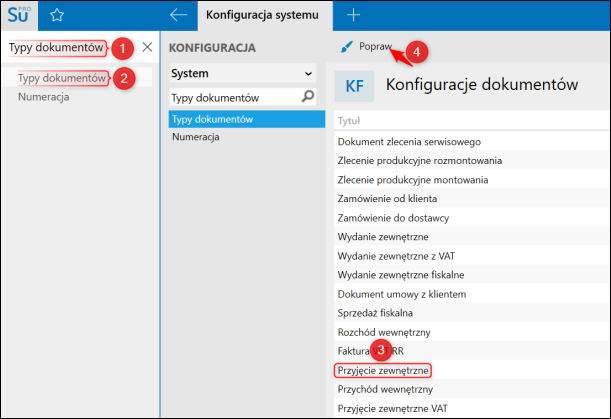Image resolution: width=611 pixels, height=419 pixels.
Task: Open a new tab with plus icon
Action: tap(352, 15)
